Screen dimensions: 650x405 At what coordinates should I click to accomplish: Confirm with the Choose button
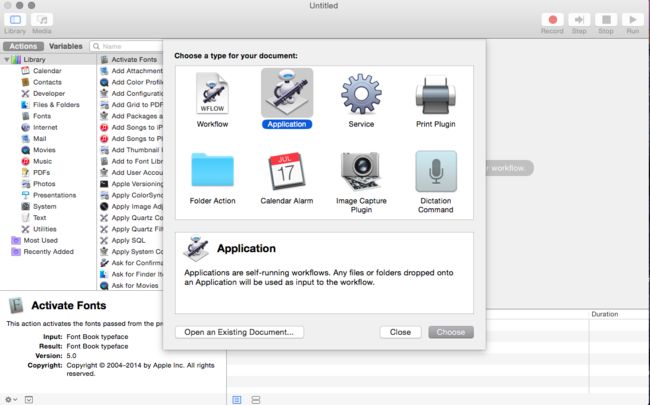[451, 332]
